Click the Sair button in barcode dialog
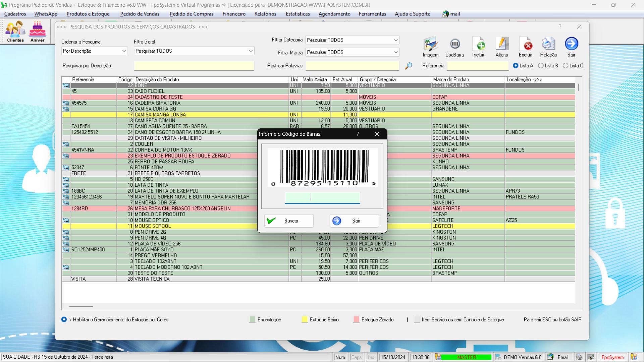Screen dimensions: 644x362 [354, 221]
